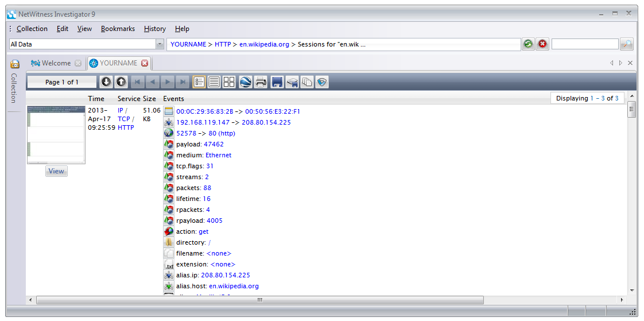Reload the collection with green refresh icon
Viewport: 644px width, 321px height.
[529, 44]
